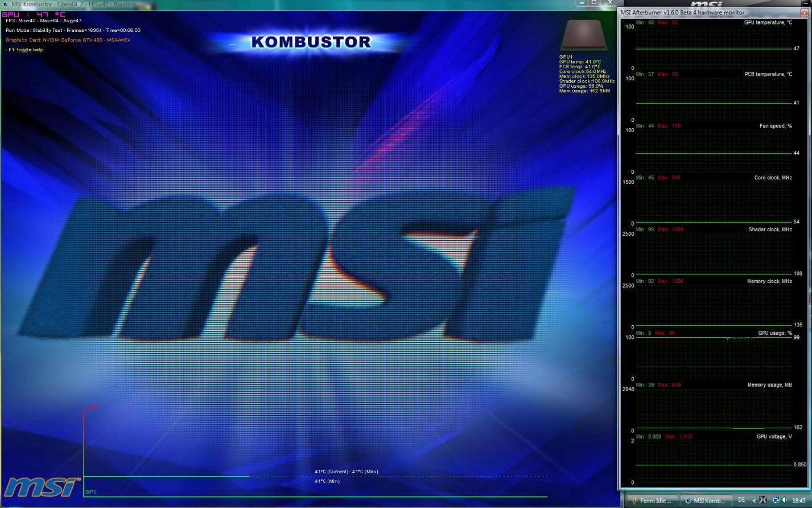The width and height of the screenshot is (812, 508).
Task: Minimize the MSI Kombustor window
Action: [x=582, y=3]
